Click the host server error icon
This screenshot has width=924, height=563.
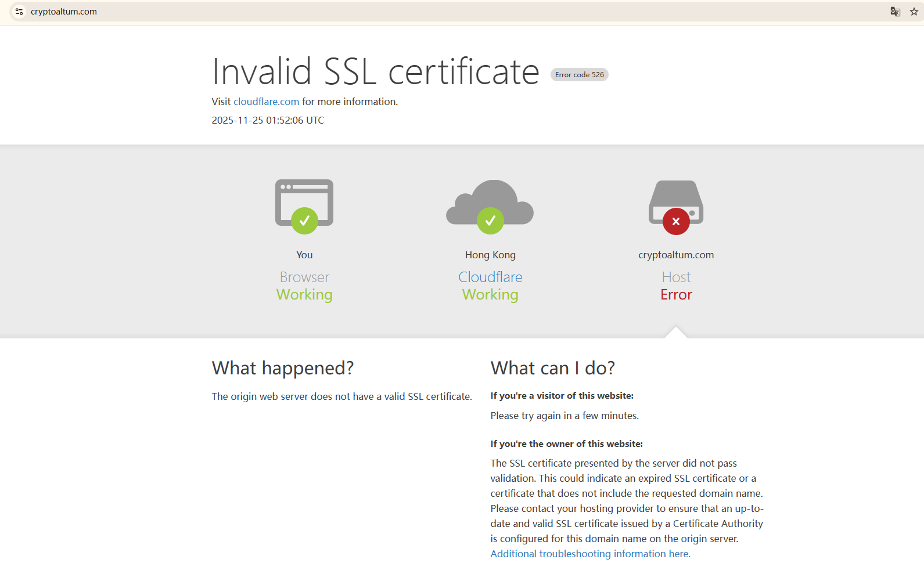click(x=676, y=207)
